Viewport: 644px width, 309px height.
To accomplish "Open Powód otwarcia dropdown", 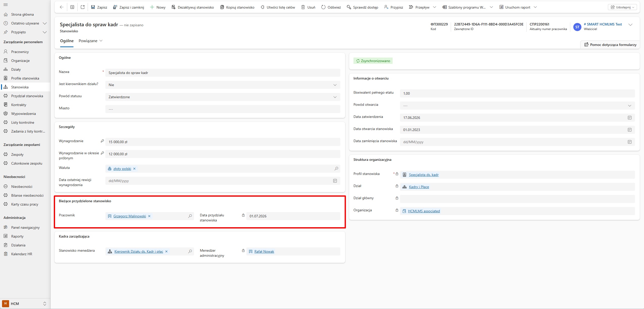I will [x=517, y=106].
